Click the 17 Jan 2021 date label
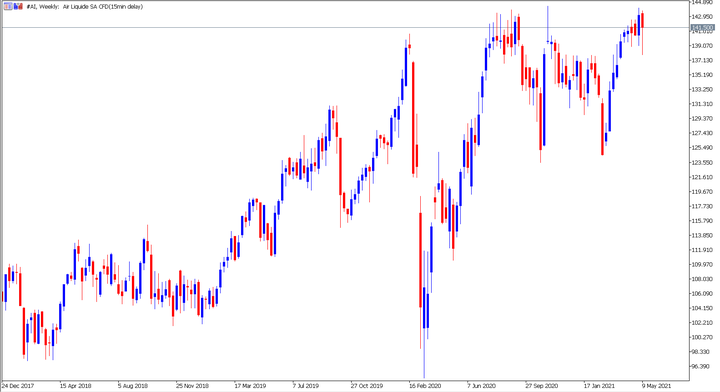720x392 pixels. [599, 386]
